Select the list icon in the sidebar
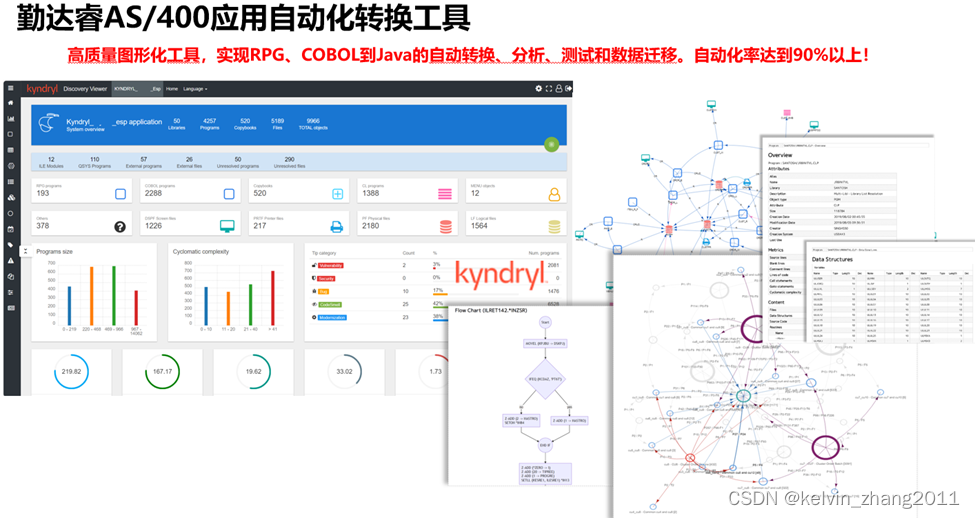 point(11,182)
